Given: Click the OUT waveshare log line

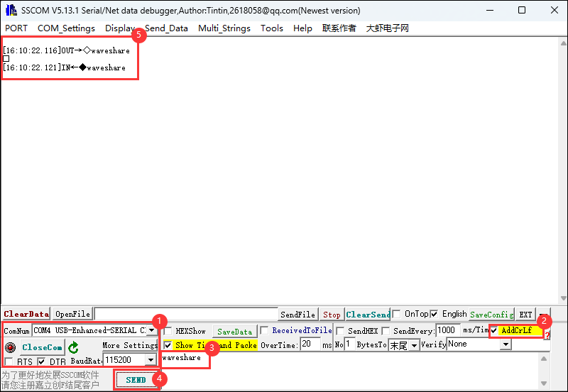Looking at the screenshot, I should pyautogui.click(x=66, y=50).
